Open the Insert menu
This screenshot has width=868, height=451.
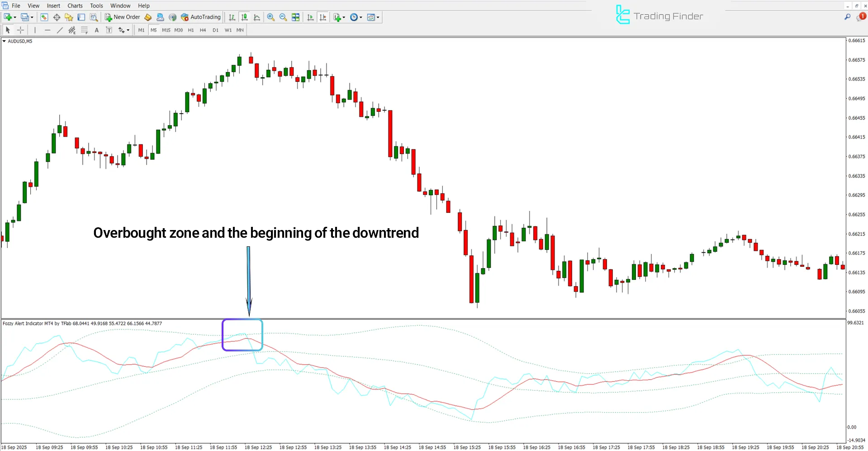53,5
